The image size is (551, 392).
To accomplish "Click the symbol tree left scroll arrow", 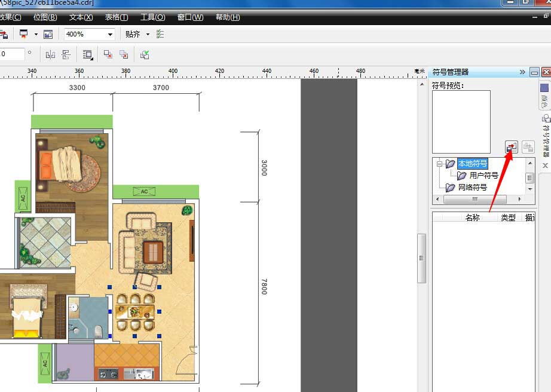I will [437, 199].
